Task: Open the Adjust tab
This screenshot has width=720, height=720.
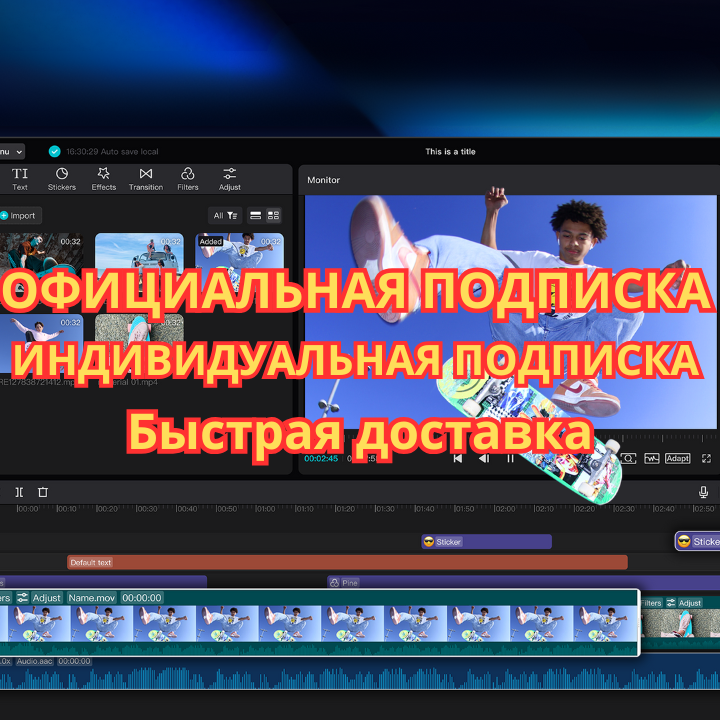Action: point(230,179)
